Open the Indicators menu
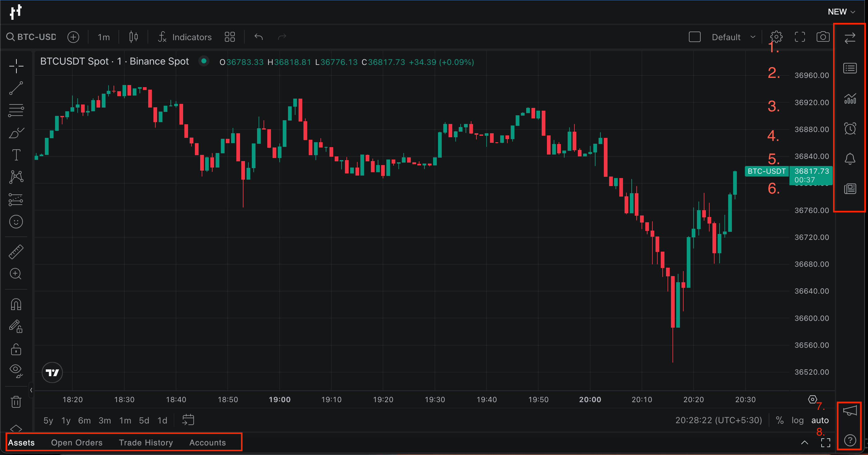 185,37
